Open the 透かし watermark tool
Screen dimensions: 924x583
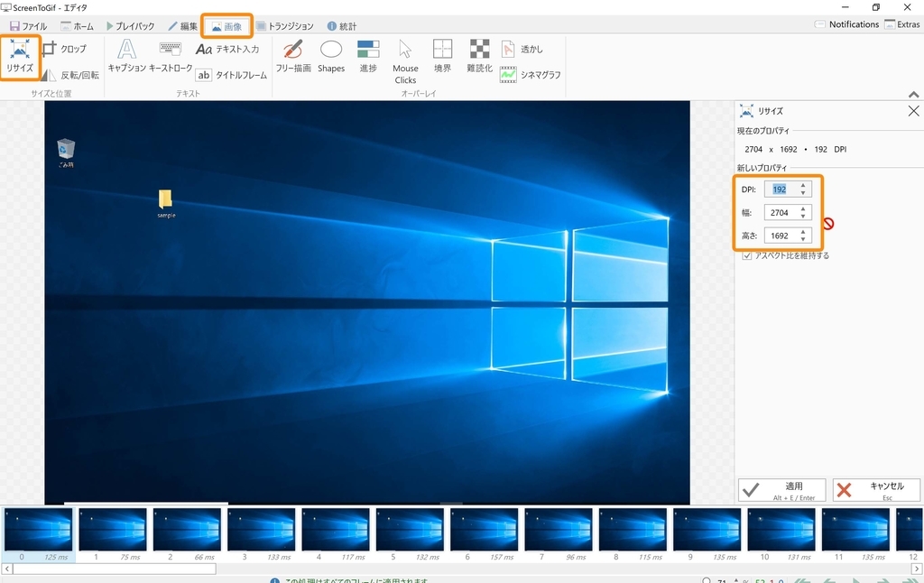[x=522, y=49]
